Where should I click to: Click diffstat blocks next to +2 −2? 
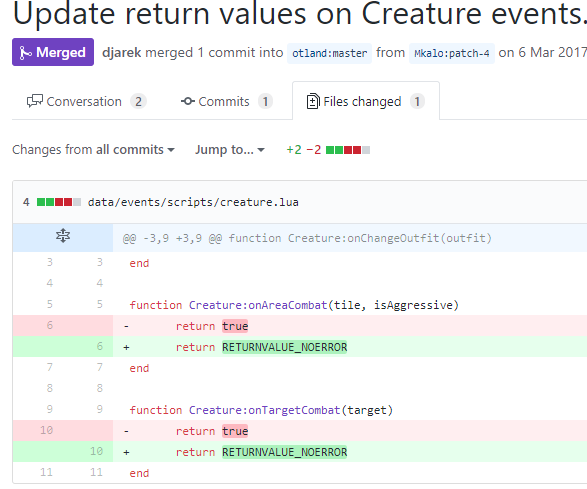[x=348, y=150]
